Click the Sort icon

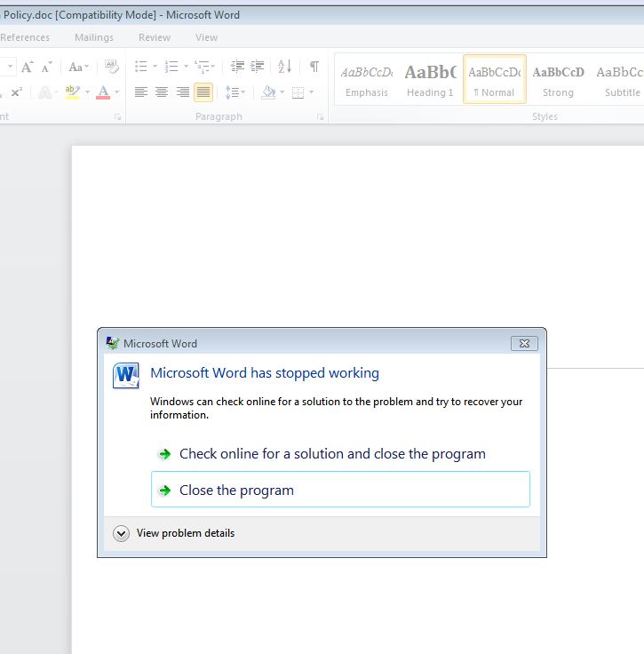click(285, 67)
